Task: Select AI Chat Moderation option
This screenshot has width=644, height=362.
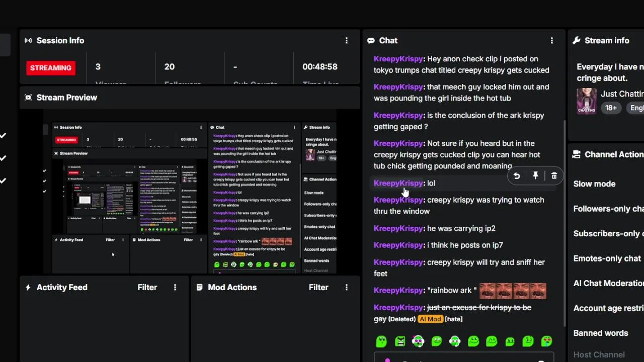Action: pyautogui.click(x=608, y=284)
